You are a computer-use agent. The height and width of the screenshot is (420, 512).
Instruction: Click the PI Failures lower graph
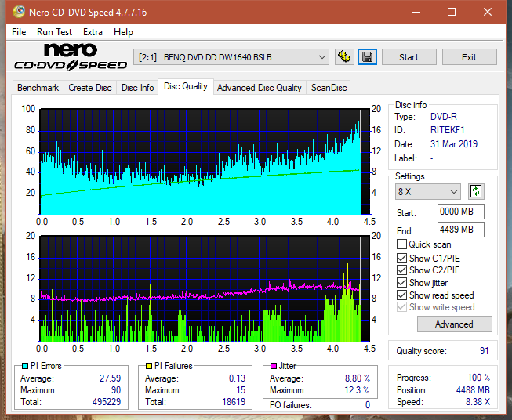[x=205, y=289]
